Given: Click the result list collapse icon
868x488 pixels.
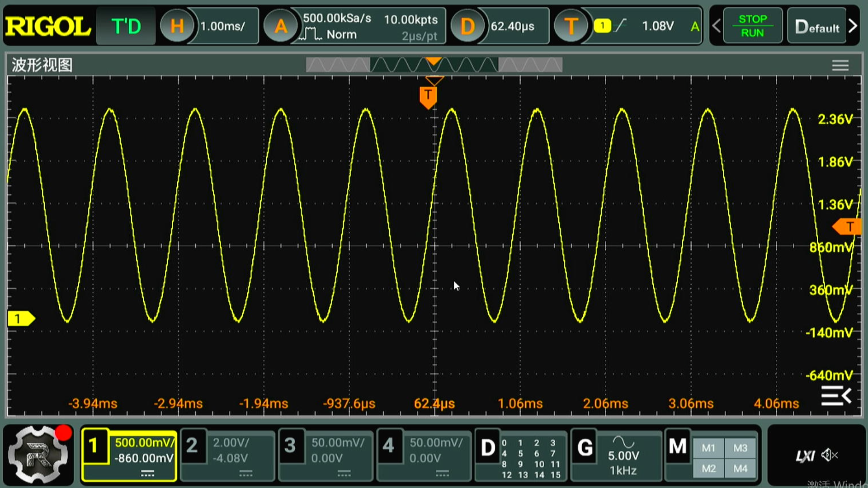Looking at the screenshot, I should (836, 396).
